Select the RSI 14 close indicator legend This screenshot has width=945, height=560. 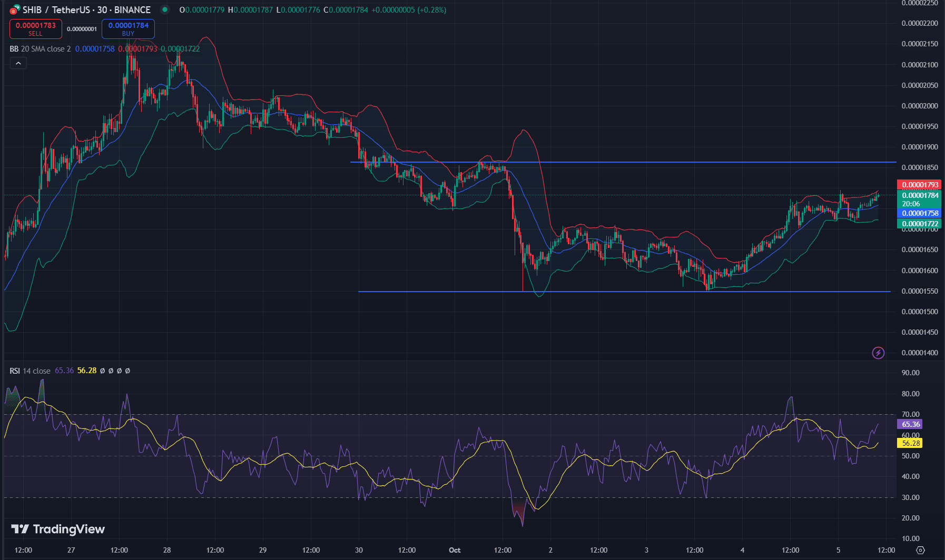(x=30, y=371)
